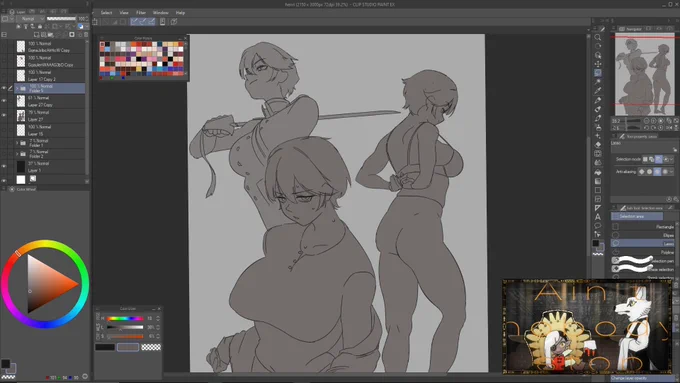680x383 pixels.
Task: Select the Zoom magnifier tool
Action: point(598,38)
